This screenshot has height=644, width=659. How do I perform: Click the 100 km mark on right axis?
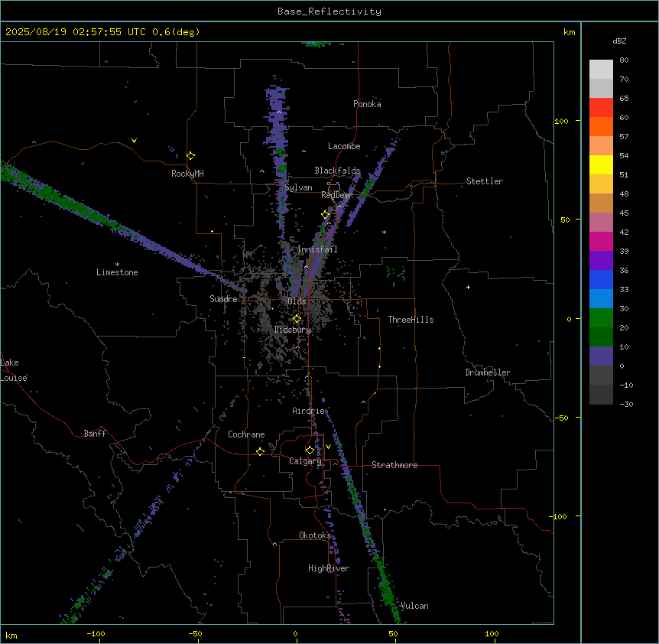tap(561, 121)
